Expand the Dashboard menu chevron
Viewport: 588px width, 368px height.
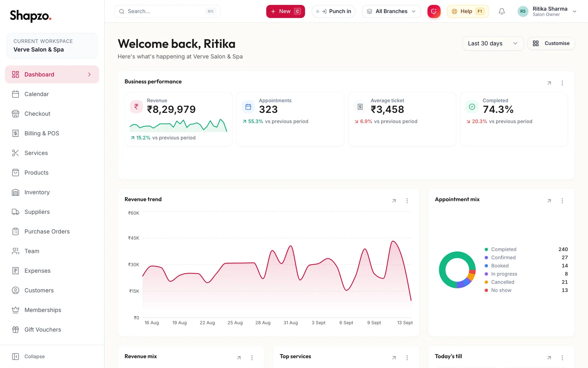(x=89, y=74)
